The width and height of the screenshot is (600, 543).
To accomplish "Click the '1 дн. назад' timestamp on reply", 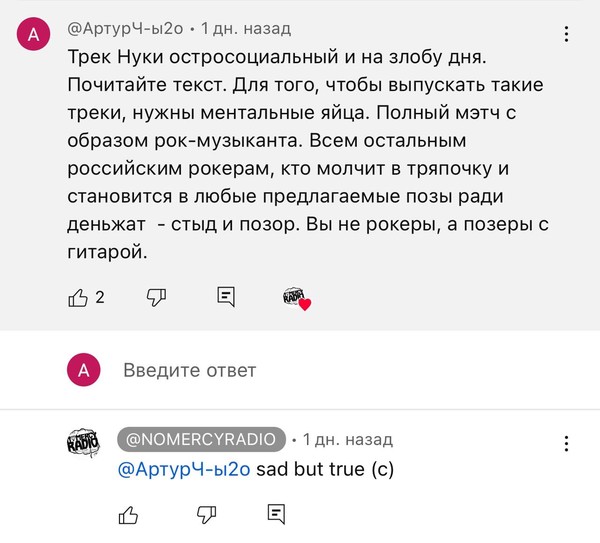I will point(348,440).
